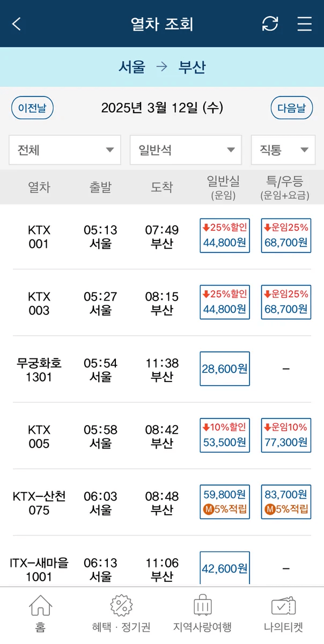Select KTX 005 standard fare 53,500원
The width and height of the screenshot is (324, 644).
click(x=225, y=435)
